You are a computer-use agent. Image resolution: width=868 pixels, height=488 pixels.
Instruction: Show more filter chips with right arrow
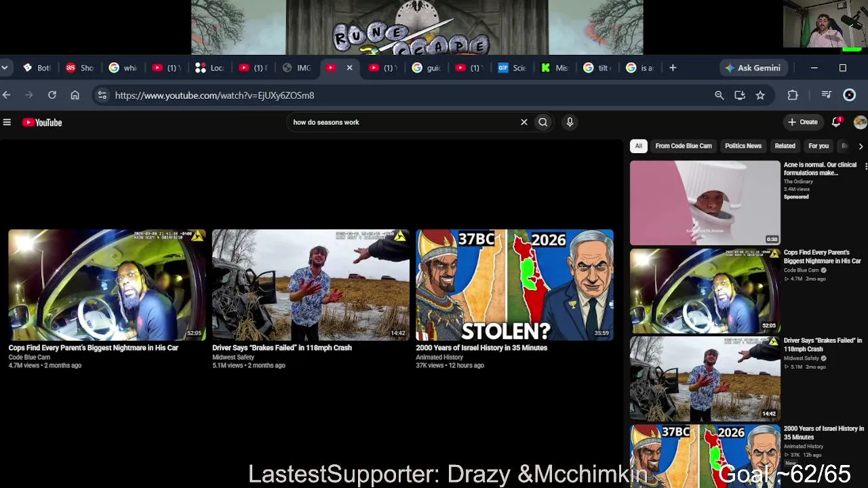tap(861, 146)
